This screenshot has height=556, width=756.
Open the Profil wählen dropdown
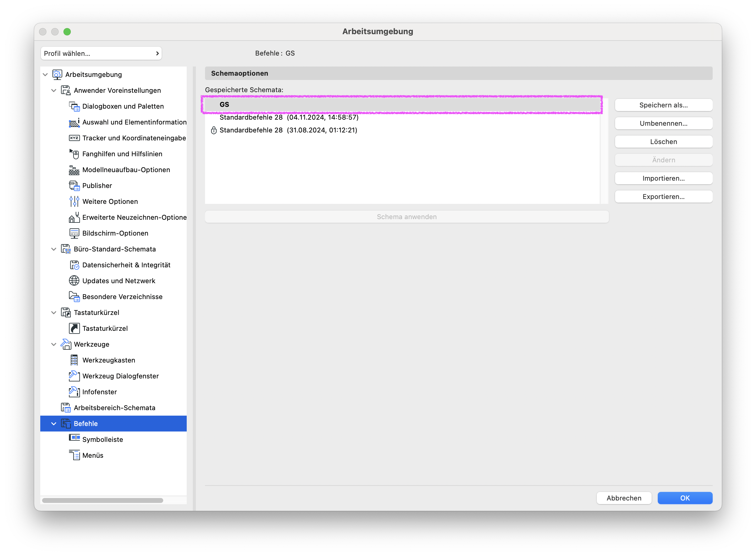[x=101, y=53]
